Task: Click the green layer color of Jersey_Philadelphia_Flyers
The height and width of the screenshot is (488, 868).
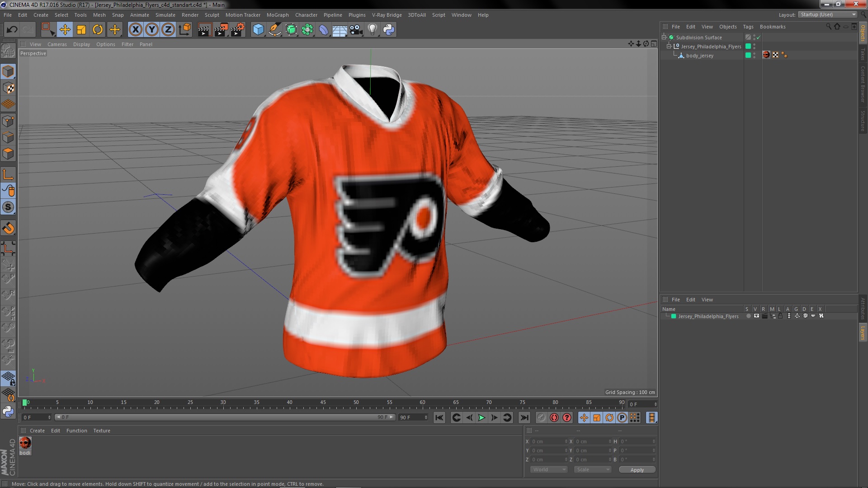Action: [674, 316]
